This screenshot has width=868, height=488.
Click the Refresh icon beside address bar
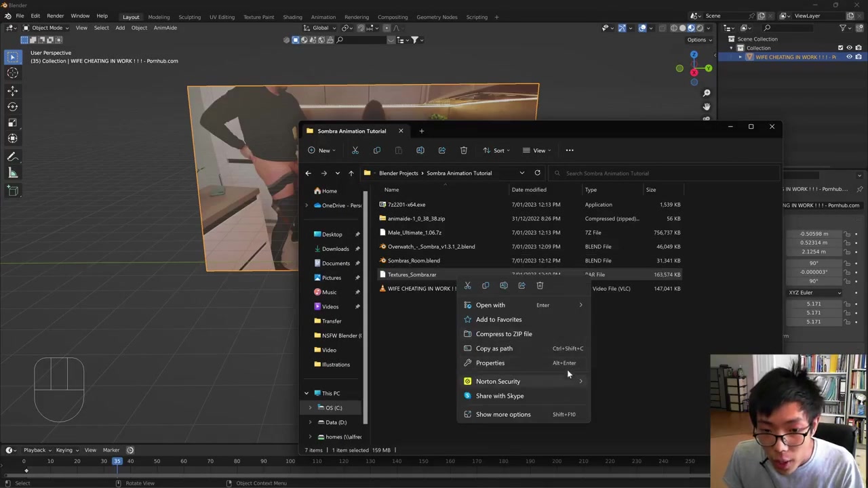537,173
